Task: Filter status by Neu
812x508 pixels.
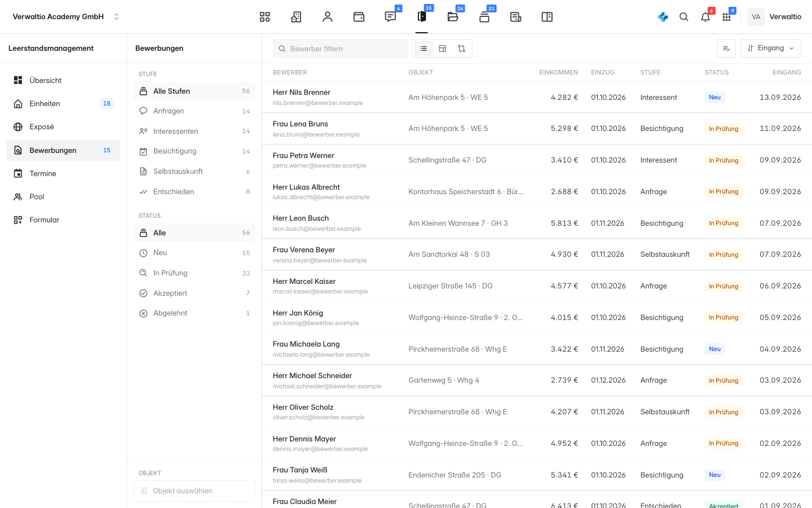Action: (x=195, y=253)
